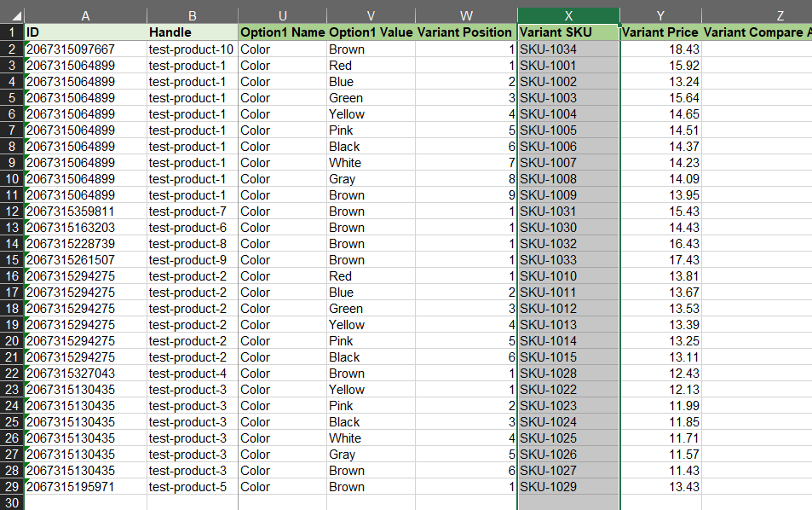The width and height of the screenshot is (812, 510).
Task: Select the test-product-10 handle cell
Action: pyautogui.click(x=192, y=49)
